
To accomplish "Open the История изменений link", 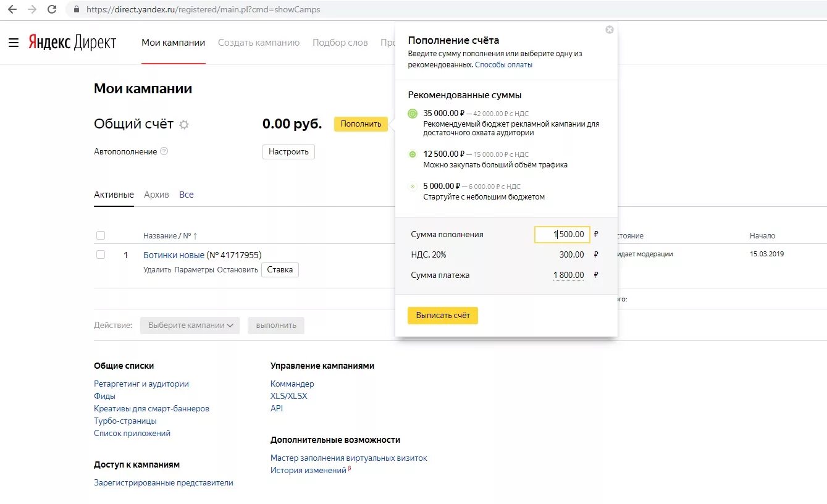I will click(x=308, y=471).
